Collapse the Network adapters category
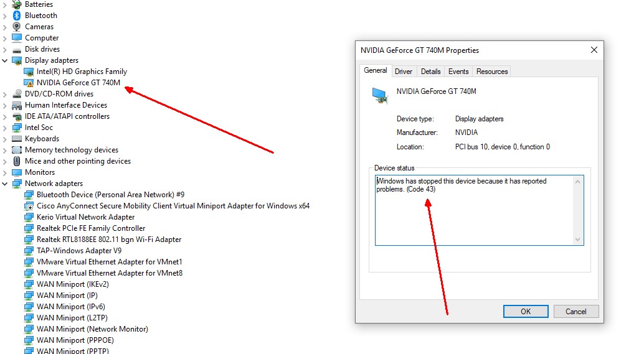 click(5, 184)
